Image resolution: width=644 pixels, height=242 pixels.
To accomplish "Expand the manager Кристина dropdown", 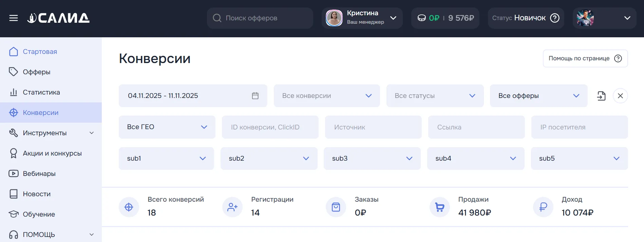I will (393, 18).
